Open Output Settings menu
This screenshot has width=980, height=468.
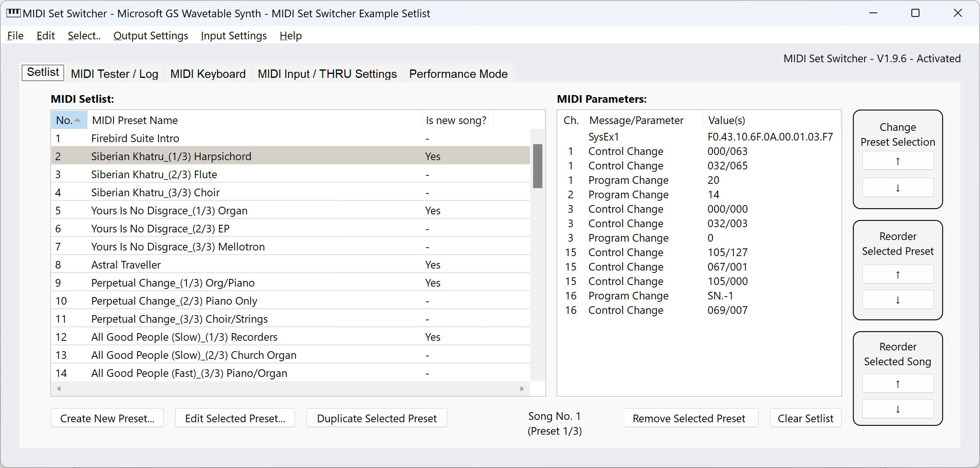[150, 36]
